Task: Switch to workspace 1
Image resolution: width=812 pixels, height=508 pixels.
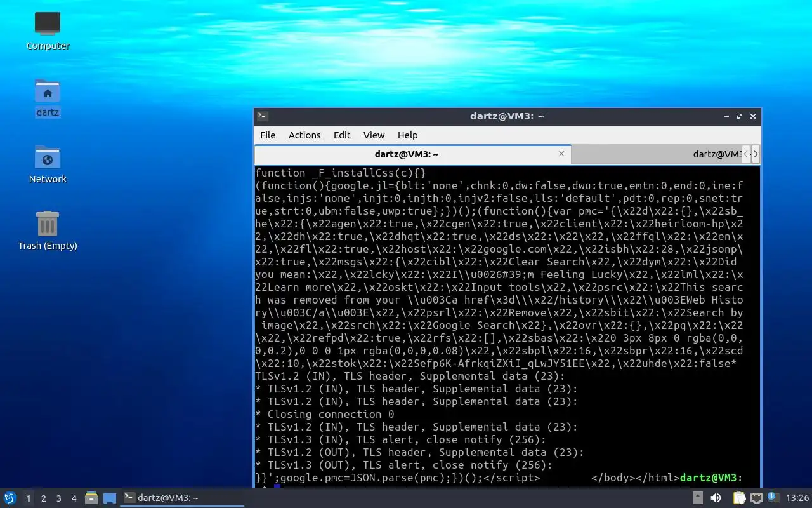Action: point(28,498)
